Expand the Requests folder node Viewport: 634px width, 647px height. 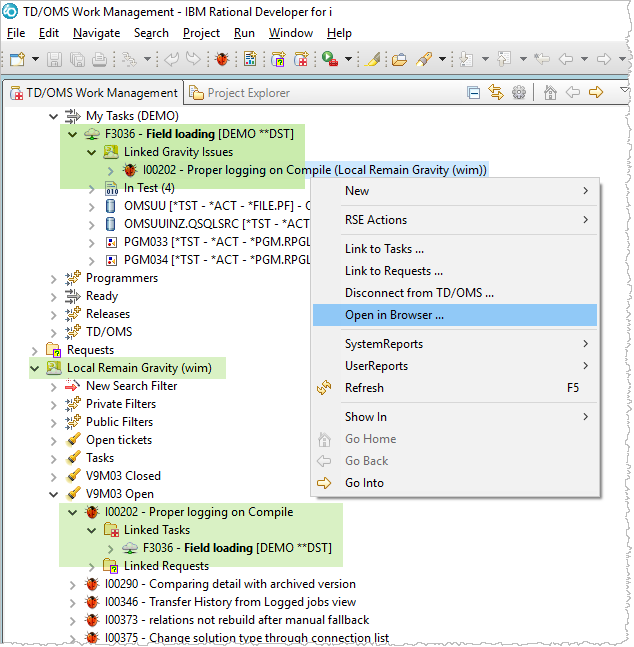click(x=35, y=350)
